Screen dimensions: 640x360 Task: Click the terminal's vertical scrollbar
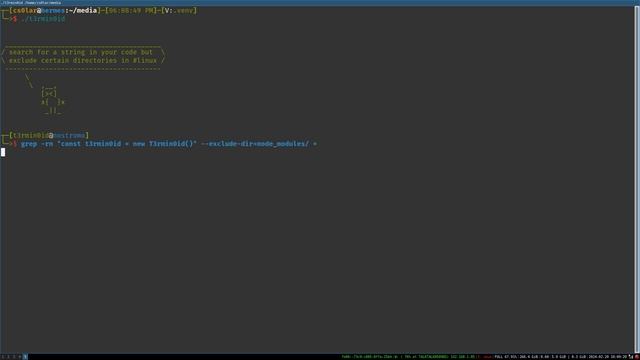(x=637, y=180)
